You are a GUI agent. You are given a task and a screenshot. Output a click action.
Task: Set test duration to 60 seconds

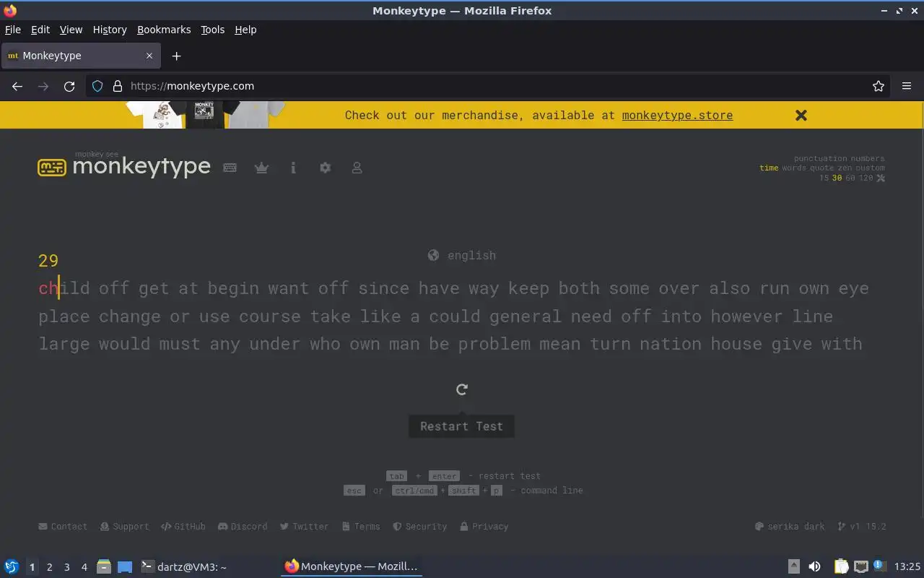(x=850, y=178)
